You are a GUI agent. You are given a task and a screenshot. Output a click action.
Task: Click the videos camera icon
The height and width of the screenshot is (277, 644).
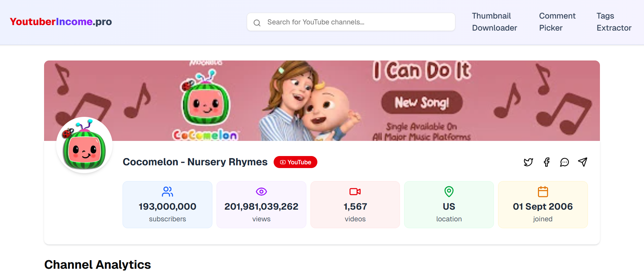355,191
